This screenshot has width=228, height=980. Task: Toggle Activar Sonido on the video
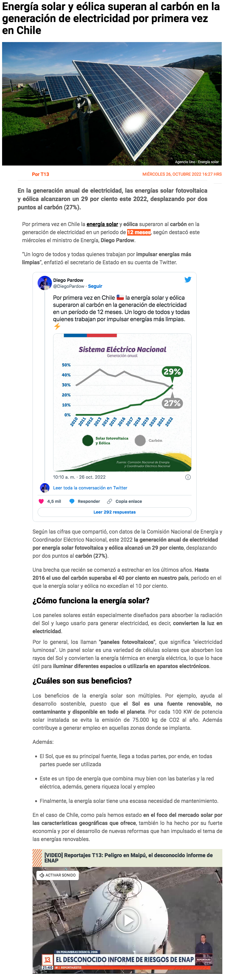click(58, 875)
